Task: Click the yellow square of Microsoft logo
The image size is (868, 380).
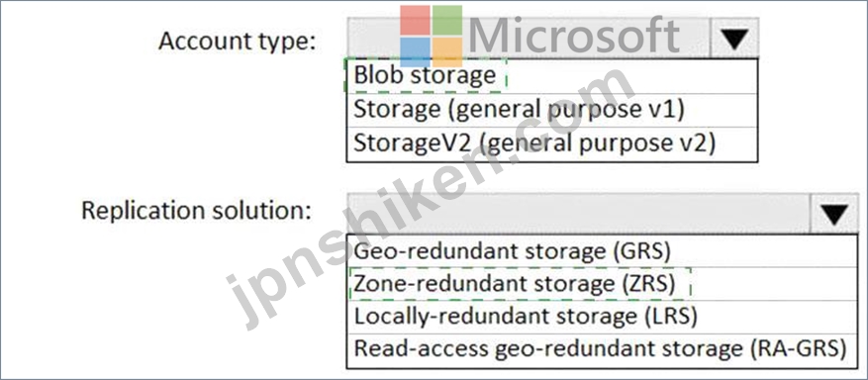Action: [447, 52]
